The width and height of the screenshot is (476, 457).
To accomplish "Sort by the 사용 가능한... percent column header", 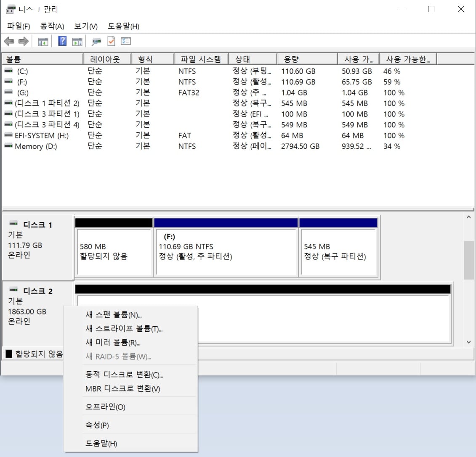I will click(408, 59).
